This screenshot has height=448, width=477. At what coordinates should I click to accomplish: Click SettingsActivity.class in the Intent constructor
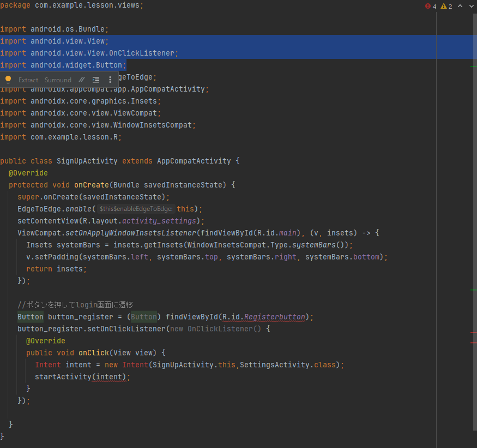coord(287,365)
